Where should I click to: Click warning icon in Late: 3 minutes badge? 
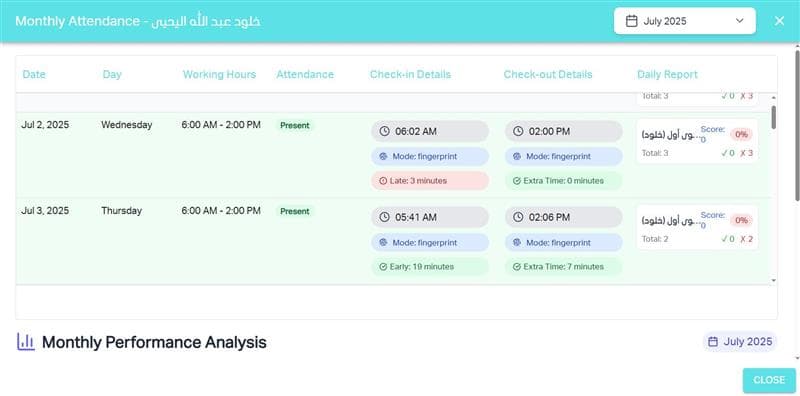383,181
